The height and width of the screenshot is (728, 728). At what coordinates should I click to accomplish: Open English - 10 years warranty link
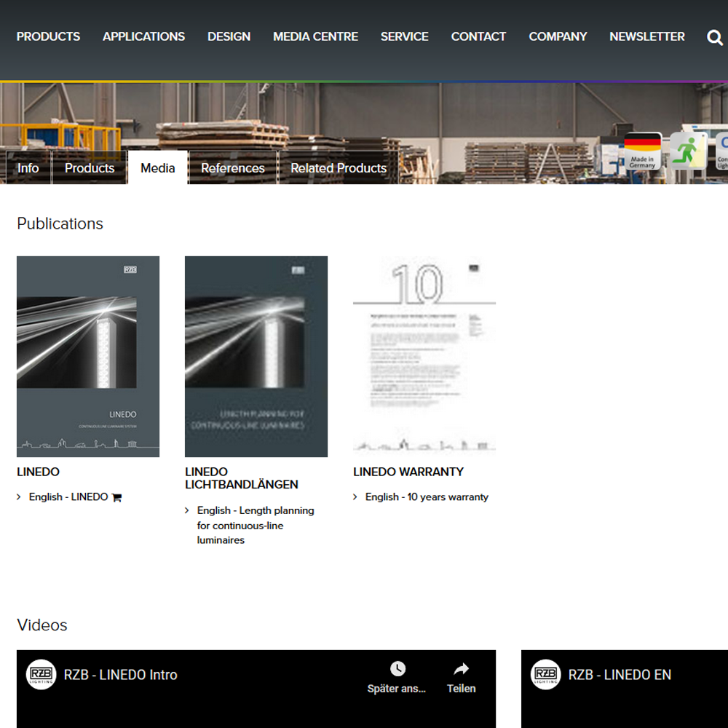click(427, 496)
